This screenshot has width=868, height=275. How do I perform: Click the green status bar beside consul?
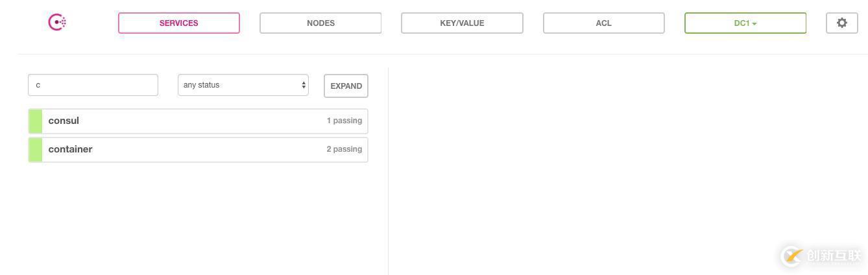[x=35, y=121]
